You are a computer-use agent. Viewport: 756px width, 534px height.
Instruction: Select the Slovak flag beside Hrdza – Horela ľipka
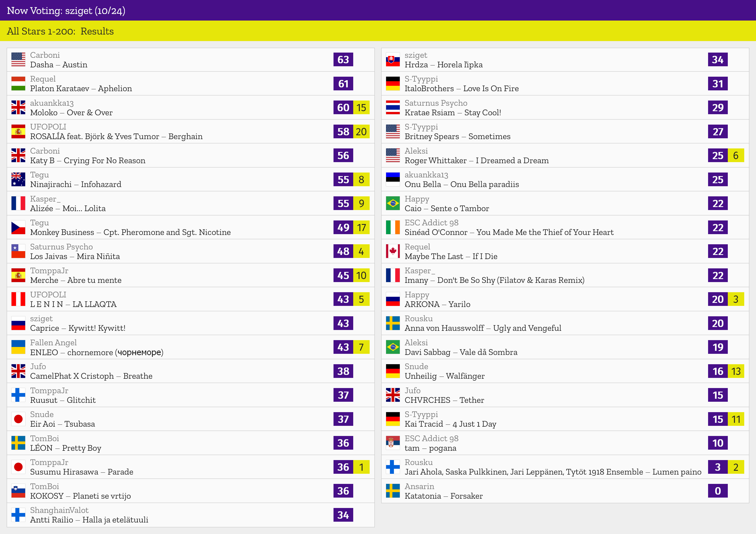(393, 60)
